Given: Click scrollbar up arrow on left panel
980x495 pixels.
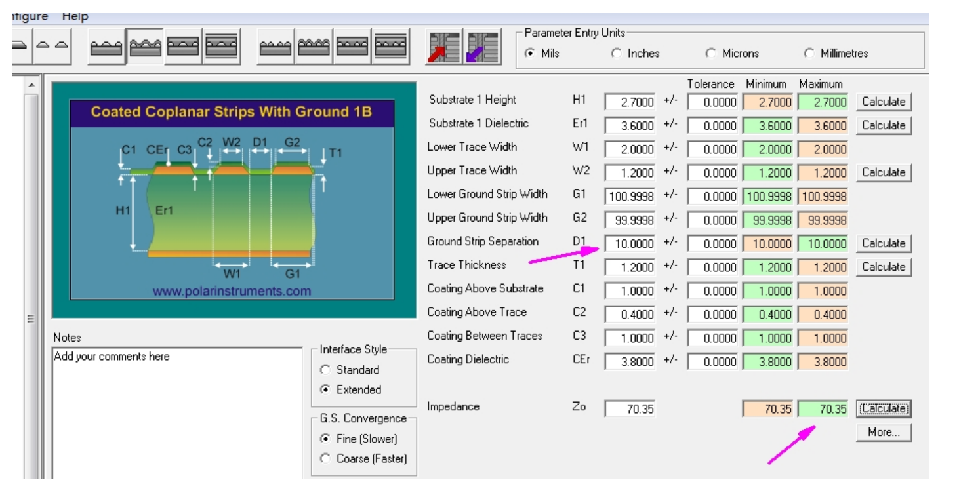Looking at the screenshot, I should click(x=31, y=86).
